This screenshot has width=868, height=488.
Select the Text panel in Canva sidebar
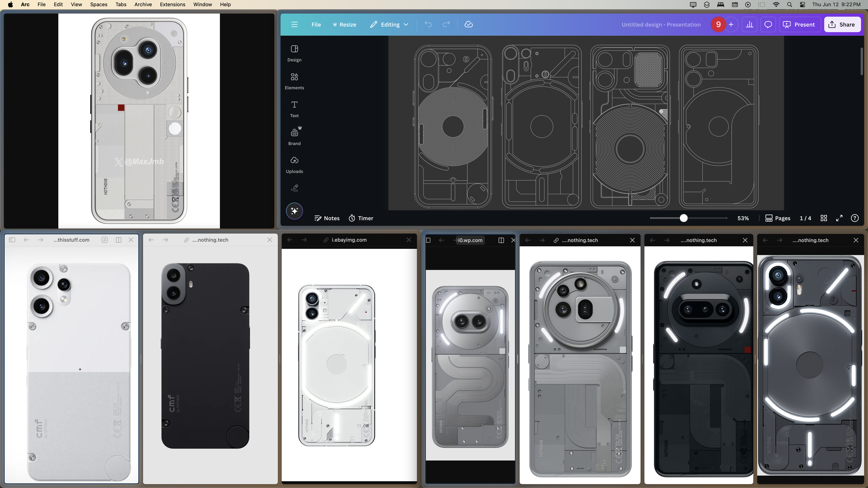point(294,108)
